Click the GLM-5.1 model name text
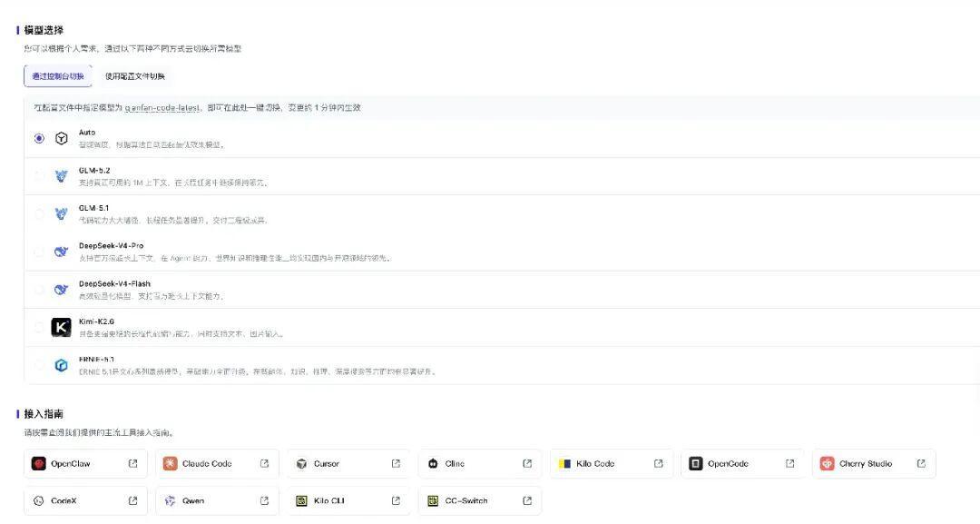 tap(93, 208)
